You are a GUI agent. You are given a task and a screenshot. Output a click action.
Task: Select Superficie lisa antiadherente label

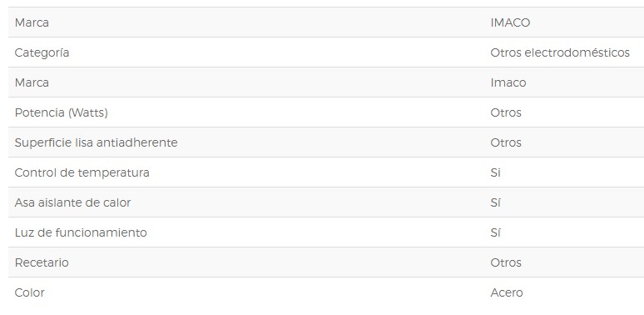pyautogui.click(x=97, y=142)
